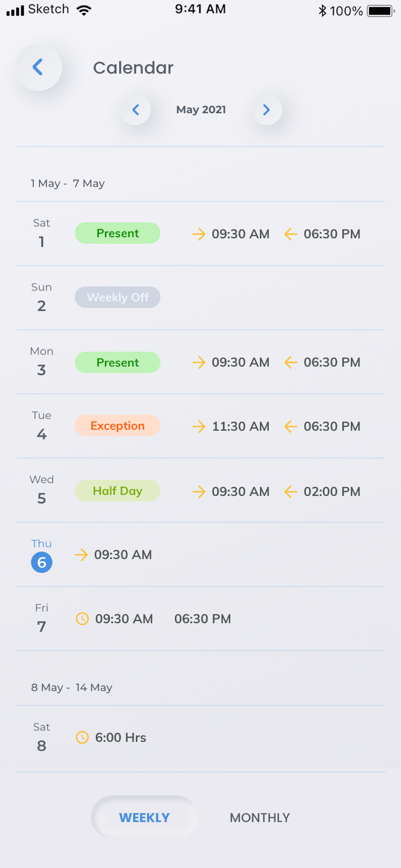Click the clock icon on Friday 7
Image resolution: width=401 pixels, height=868 pixels.
pos(82,619)
